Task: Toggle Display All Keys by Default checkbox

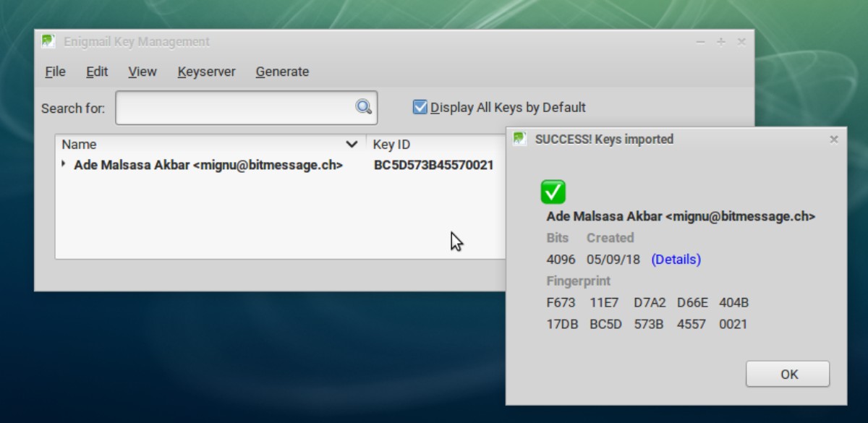Action: point(420,107)
